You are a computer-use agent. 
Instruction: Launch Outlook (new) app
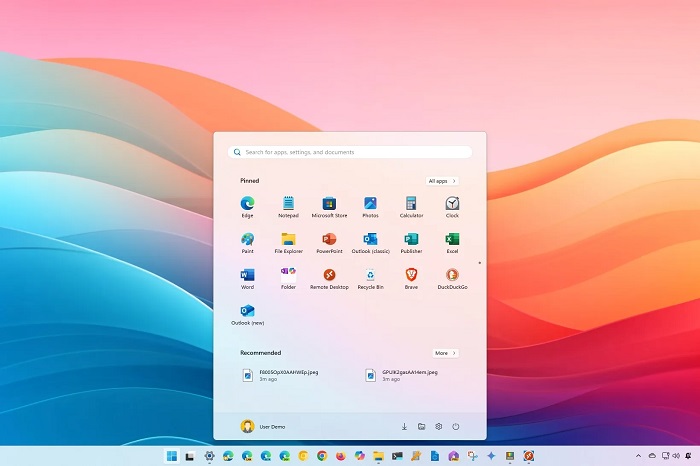(x=247, y=315)
